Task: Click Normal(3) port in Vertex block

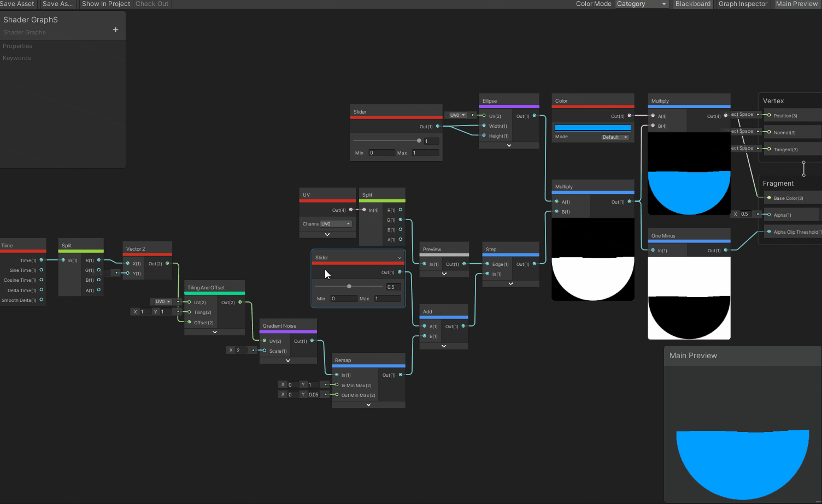Action: pyautogui.click(x=769, y=132)
